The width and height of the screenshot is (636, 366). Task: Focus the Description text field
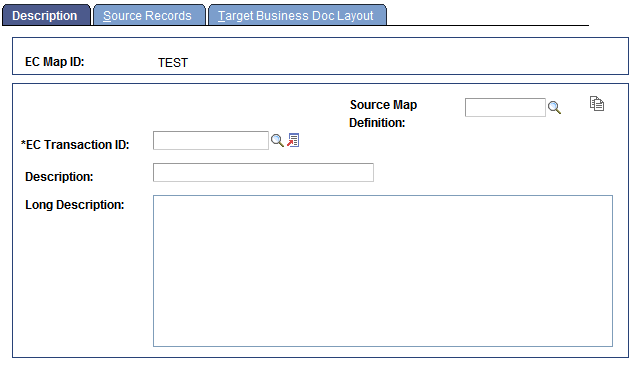pos(263,172)
